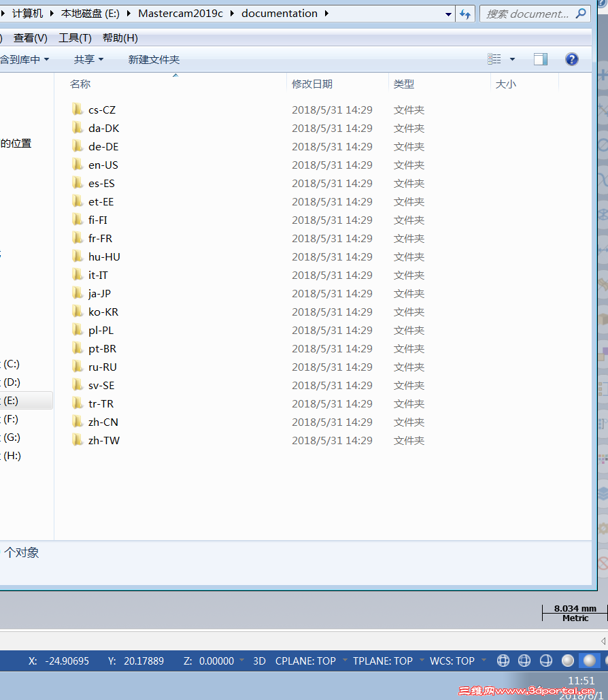Select drive (E:) in navigation pane

[12, 401]
